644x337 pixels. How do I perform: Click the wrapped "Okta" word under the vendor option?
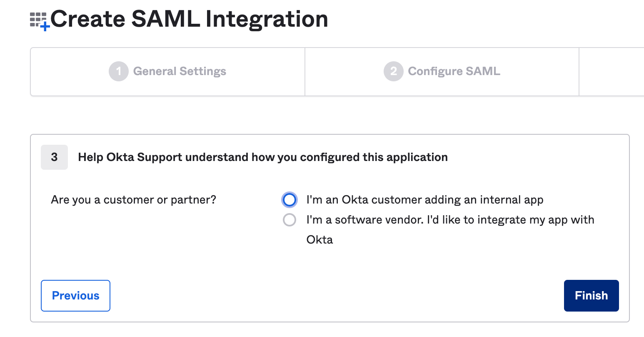(x=320, y=240)
